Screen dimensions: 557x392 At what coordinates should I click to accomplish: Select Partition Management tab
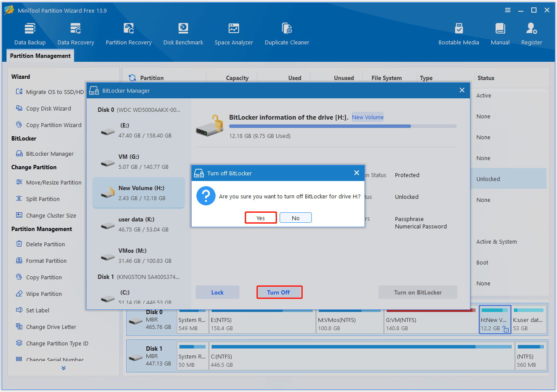pos(40,56)
